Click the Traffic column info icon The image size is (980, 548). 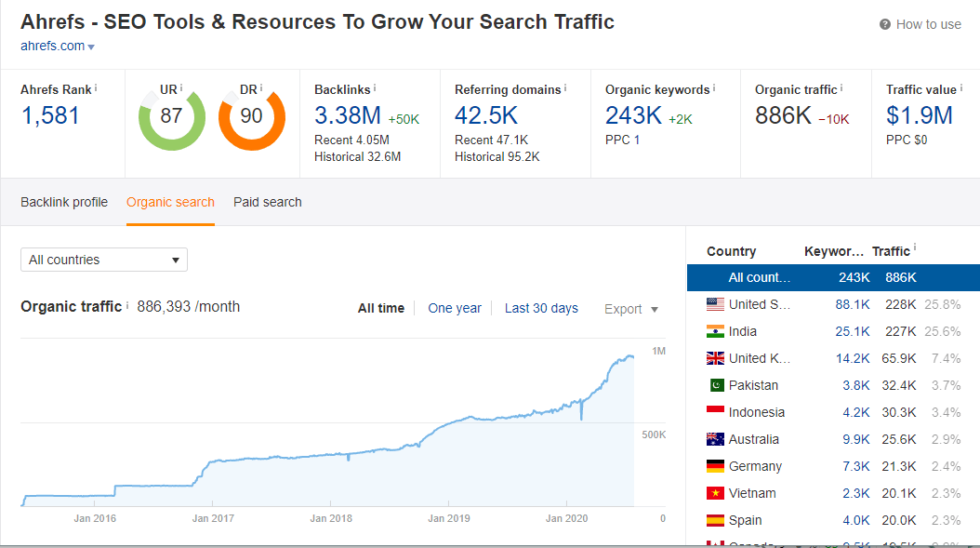pyautogui.click(x=915, y=247)
